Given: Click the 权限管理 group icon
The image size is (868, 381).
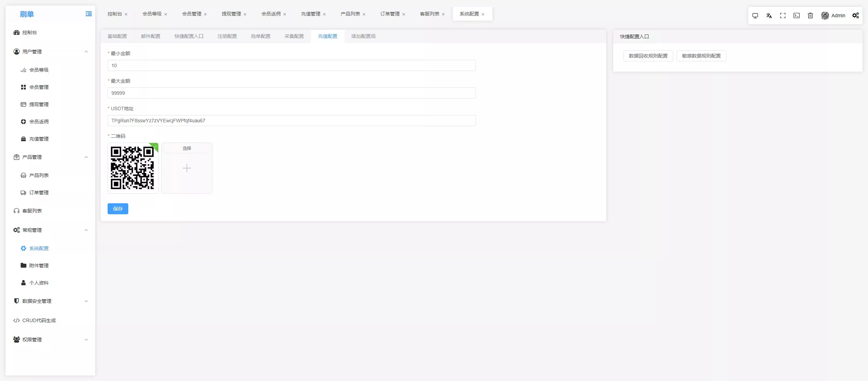Looking at the screenshot, I should tap(17, 340).
